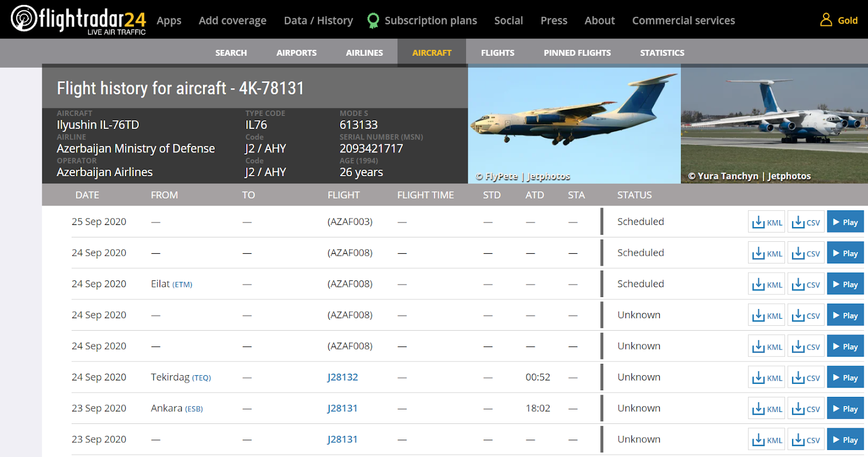Open Add coverage menu item

[232, 21]
